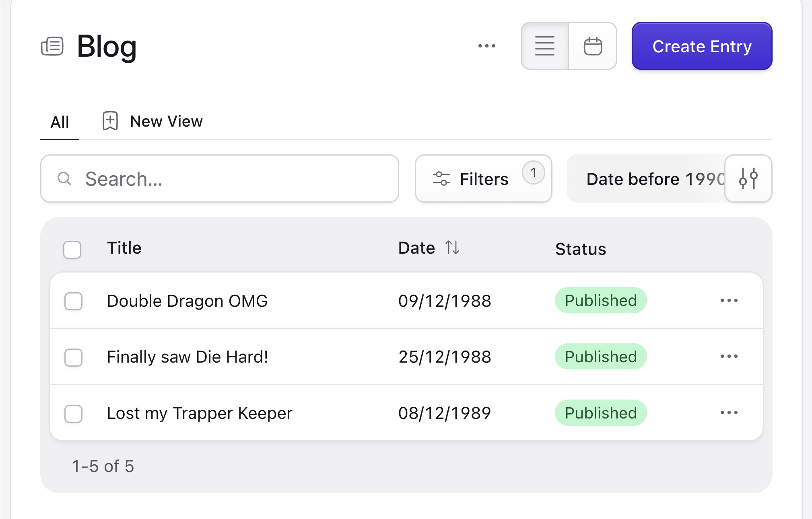Click the Title column header

(124, 248)
